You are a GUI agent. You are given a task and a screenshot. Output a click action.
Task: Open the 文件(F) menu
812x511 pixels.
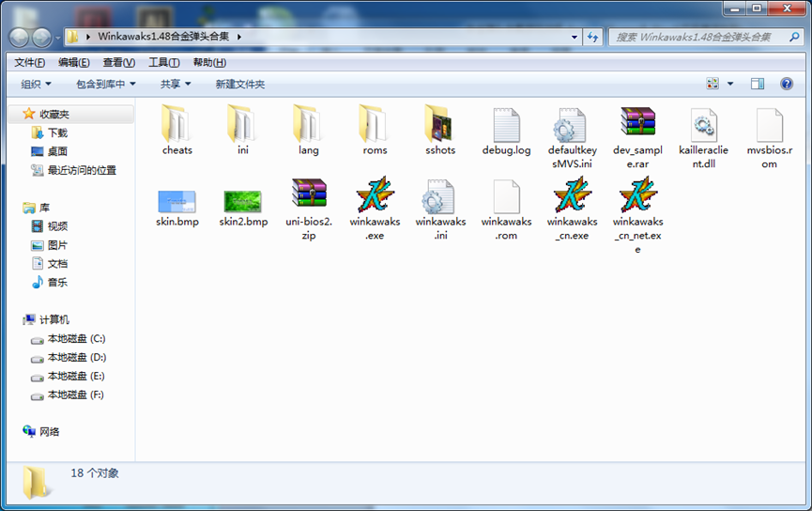click(29, 62)
